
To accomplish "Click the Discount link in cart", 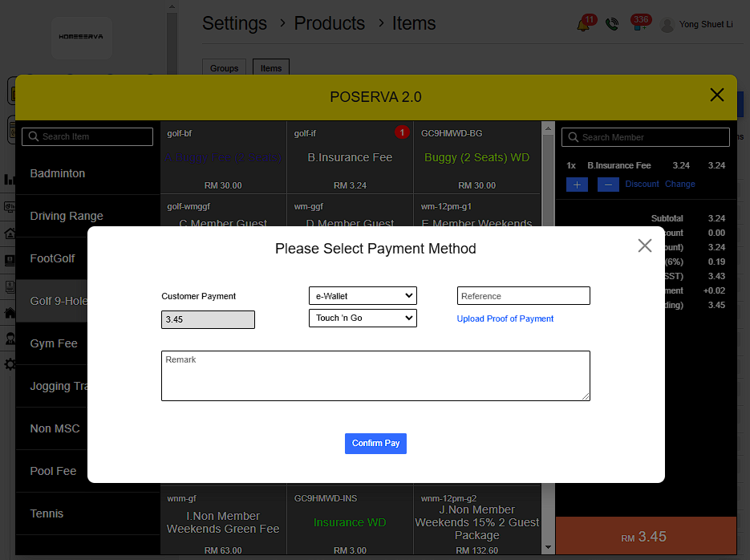I will [642, 185].
